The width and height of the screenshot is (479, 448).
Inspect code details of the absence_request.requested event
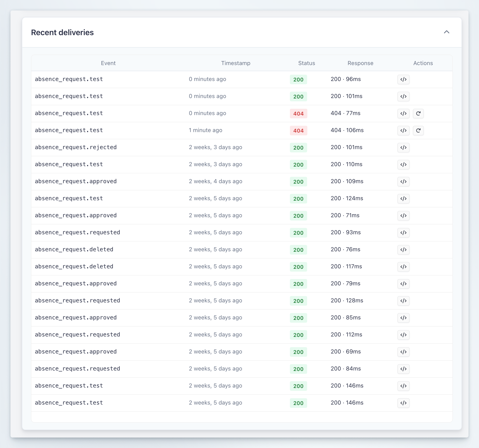(403, 233)
